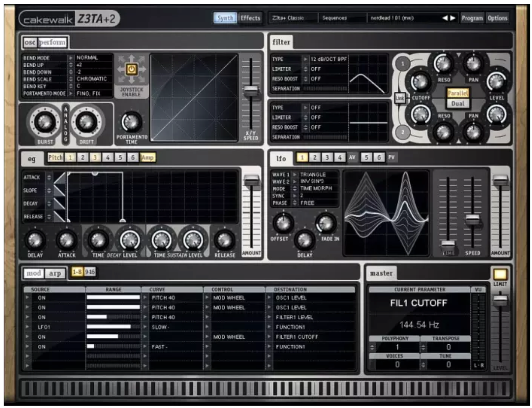Click the Sustain Level knob

pyautogui.click(x=193, y=240)
